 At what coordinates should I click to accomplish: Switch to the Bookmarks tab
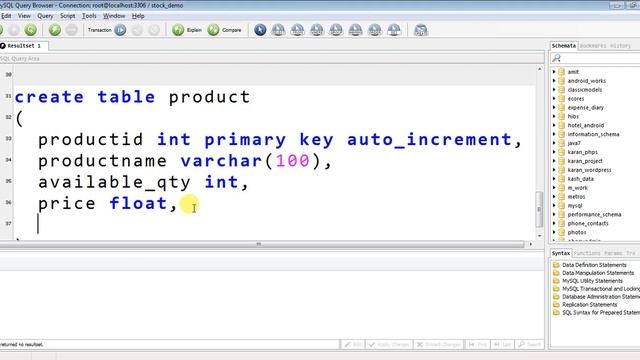click(x=593, y=46)
